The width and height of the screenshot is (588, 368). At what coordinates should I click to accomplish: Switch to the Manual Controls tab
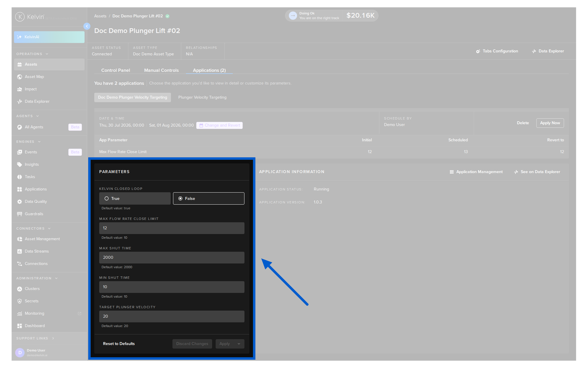(161, 70)
